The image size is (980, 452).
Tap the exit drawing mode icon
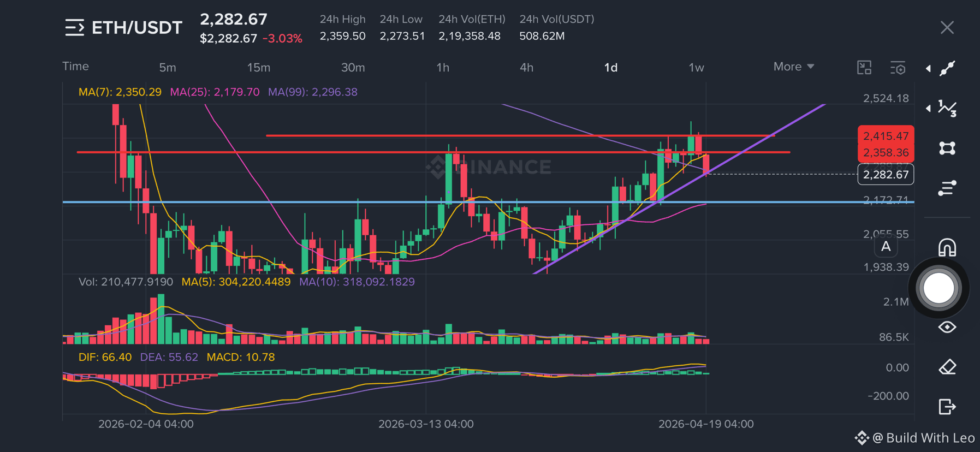click(947, 407)
